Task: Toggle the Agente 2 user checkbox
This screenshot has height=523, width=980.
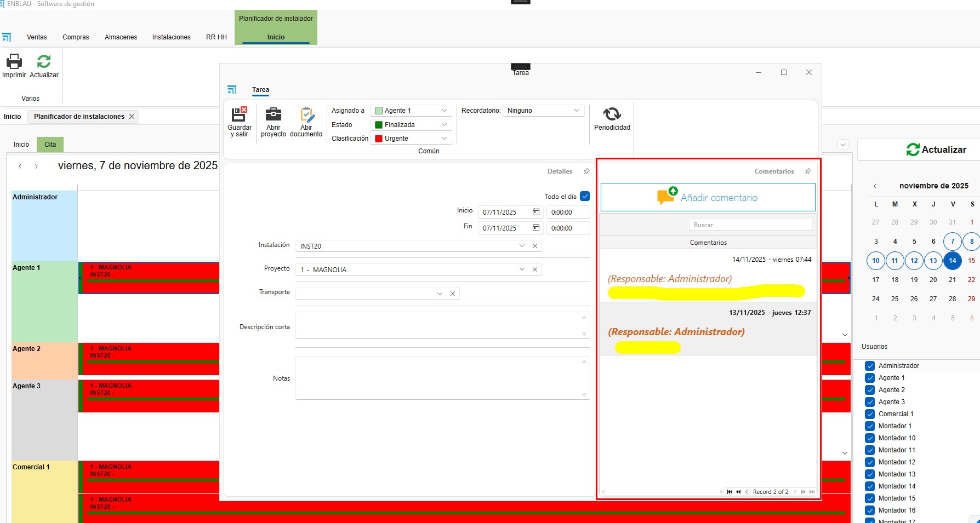Action: (x=869, y=390)
